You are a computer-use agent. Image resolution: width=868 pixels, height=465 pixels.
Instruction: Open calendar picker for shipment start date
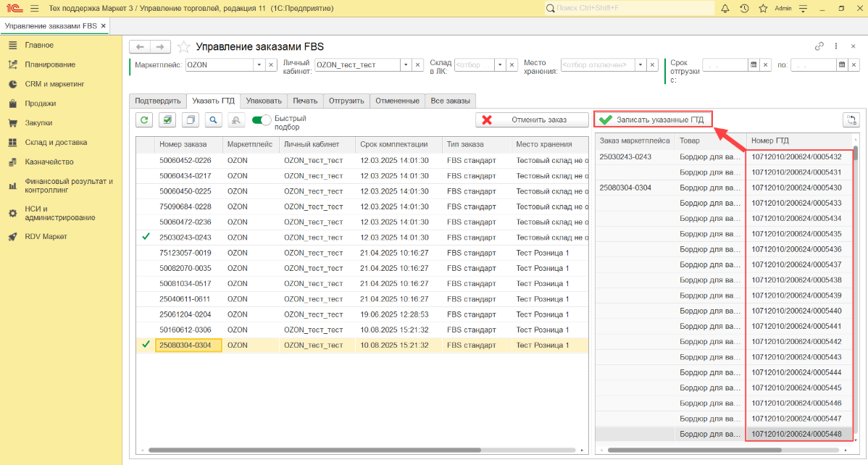coord(754,64)
